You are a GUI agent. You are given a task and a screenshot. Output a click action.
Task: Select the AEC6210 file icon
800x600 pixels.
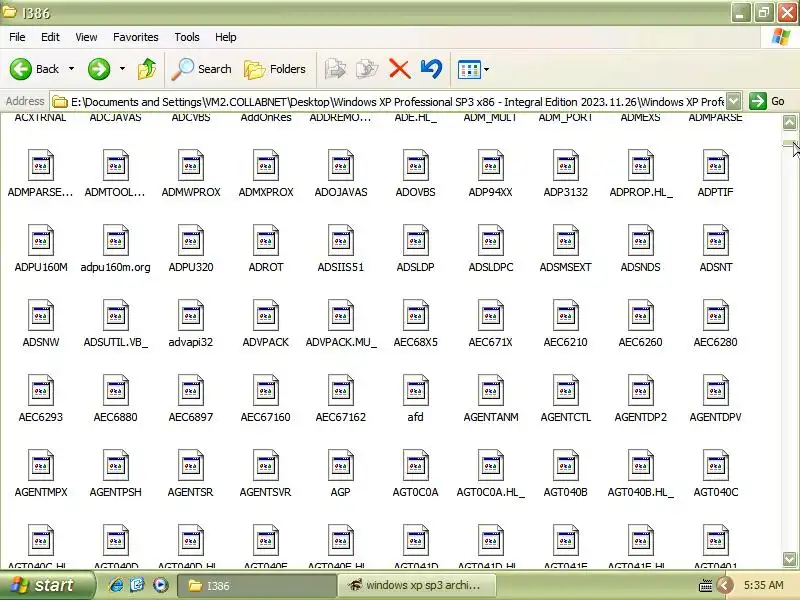tap(565, 315)
